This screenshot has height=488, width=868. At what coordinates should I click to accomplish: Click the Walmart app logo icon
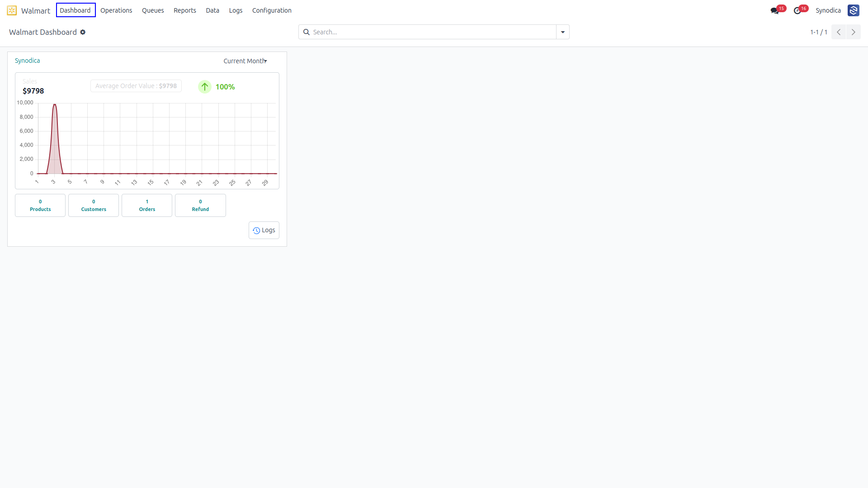click(12, 10)
